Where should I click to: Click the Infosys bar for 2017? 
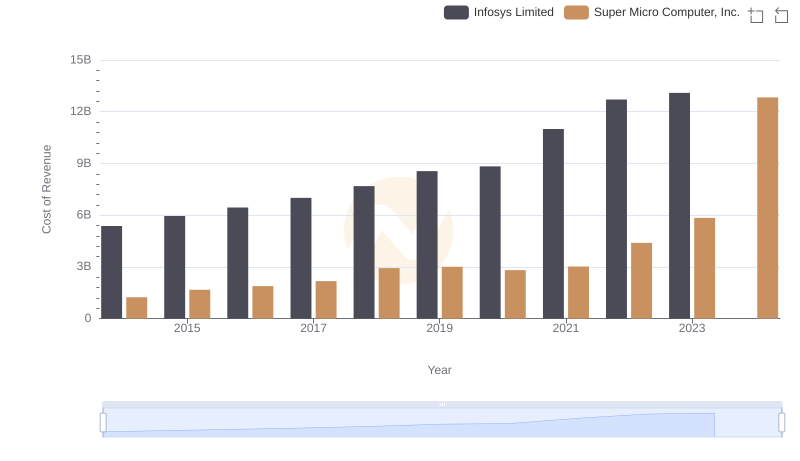(301, 258)
